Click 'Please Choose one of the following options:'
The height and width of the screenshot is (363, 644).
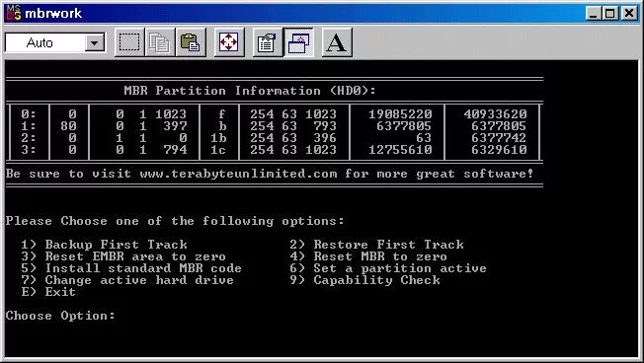tap(175, 221)
